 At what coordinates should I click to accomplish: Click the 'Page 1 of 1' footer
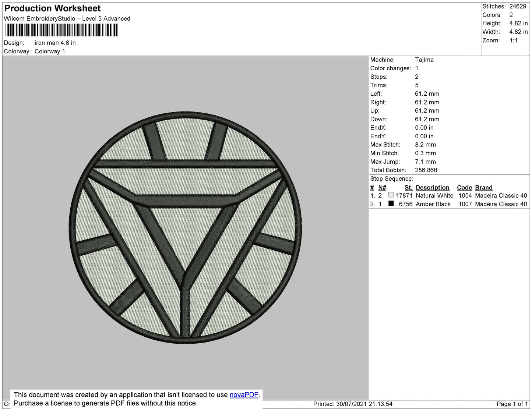(512, 404)
